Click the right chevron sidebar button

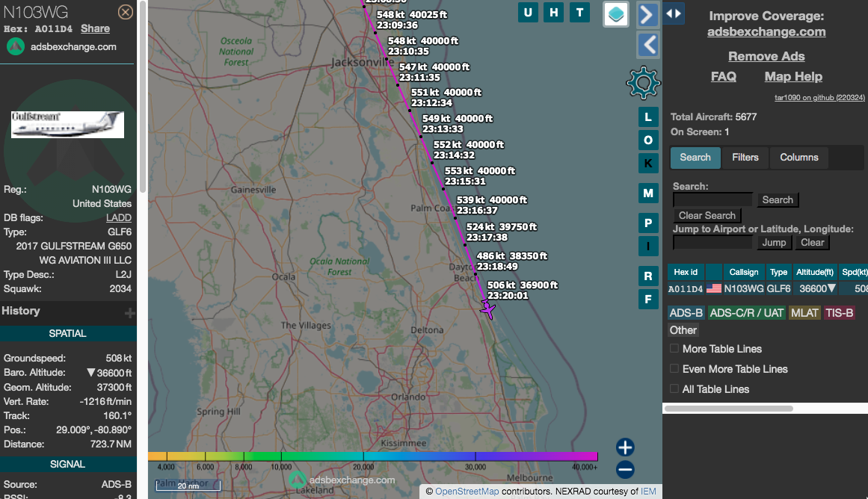pyautogui.click(x=648, y=14)
